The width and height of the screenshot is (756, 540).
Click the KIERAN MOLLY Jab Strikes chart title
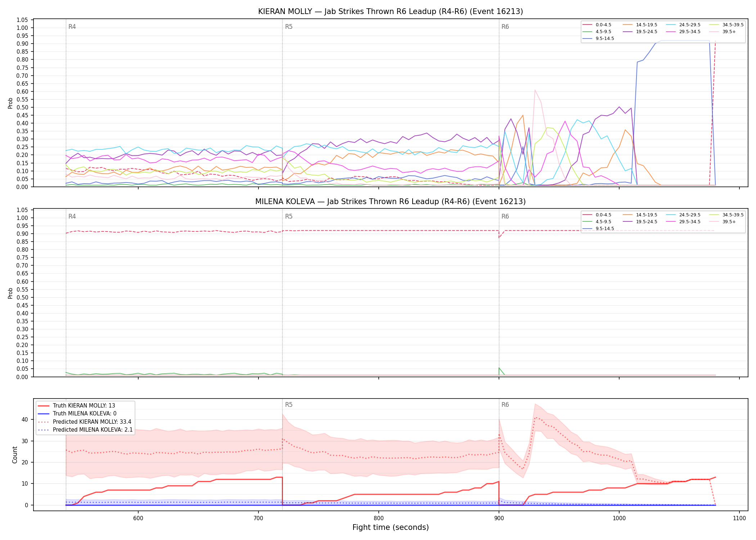390,12
